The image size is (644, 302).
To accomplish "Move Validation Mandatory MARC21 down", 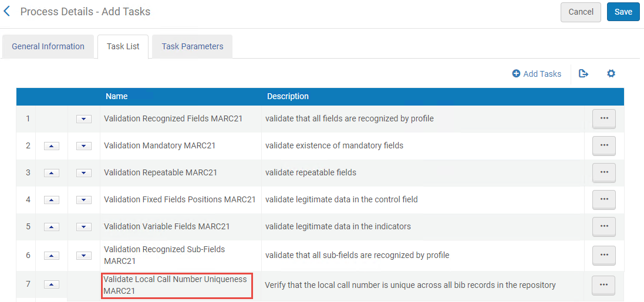I will tap(84, 145).
